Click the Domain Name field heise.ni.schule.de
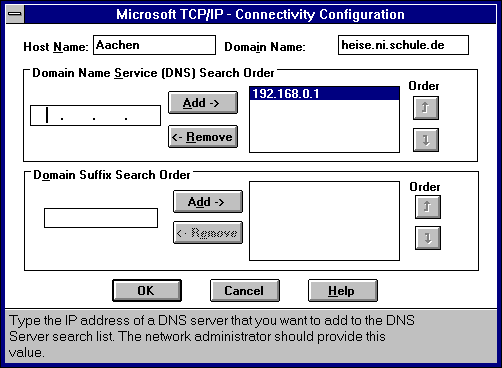This screenshot has width=502, height=368. click(403, 45)
